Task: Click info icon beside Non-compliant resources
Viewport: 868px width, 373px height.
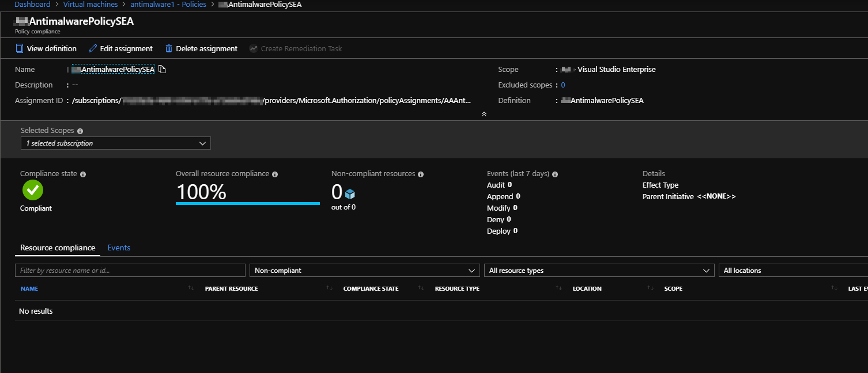Action: pos(421,174)
